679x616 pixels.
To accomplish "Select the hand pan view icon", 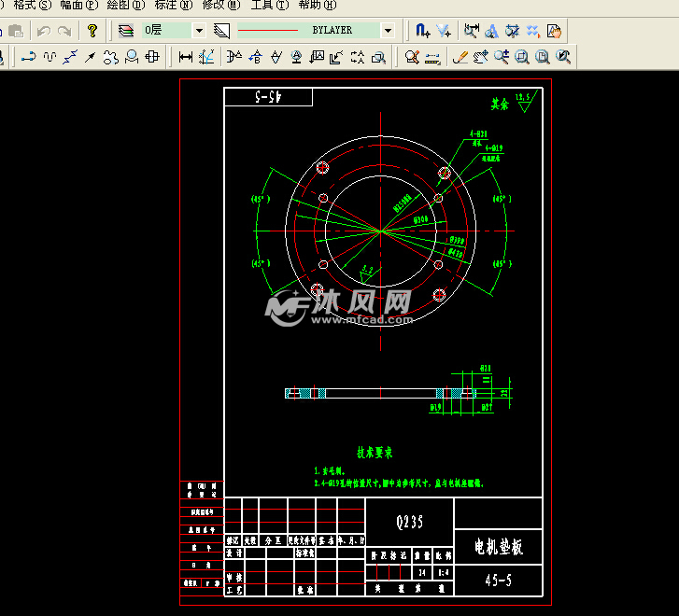I will click(x=480, y=57).
